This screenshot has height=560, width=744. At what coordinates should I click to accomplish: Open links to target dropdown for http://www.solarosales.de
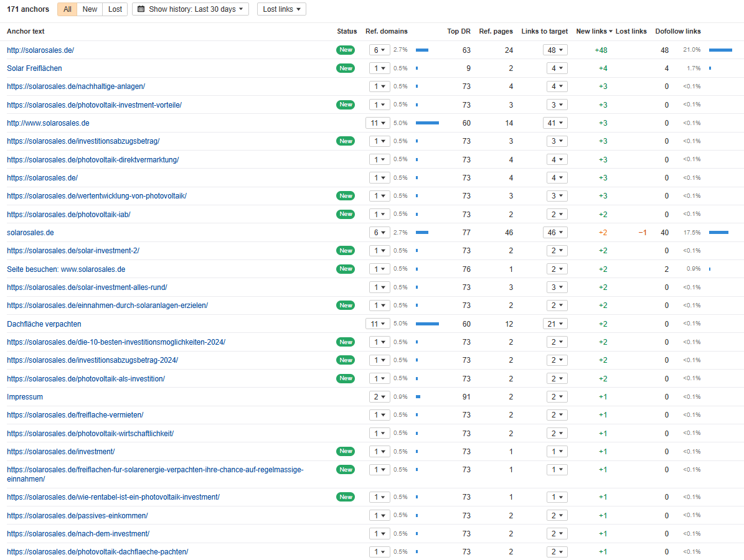553,123
